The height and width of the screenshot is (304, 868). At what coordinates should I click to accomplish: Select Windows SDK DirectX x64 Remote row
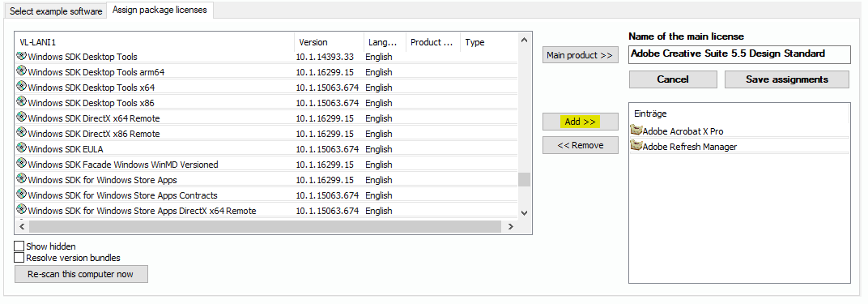[x=266, y=118]
